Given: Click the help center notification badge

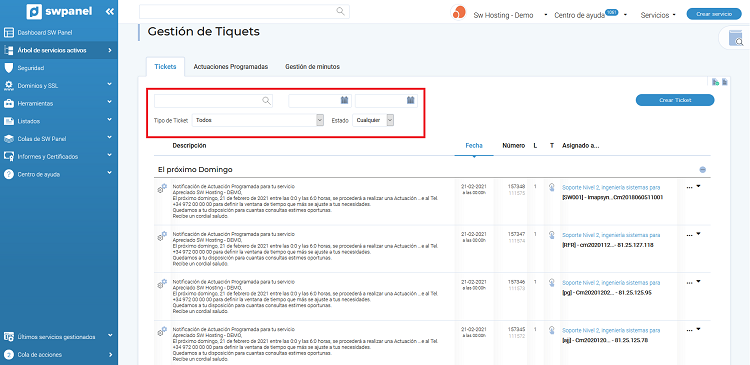Looking at the screenshot, I should 611,12.
